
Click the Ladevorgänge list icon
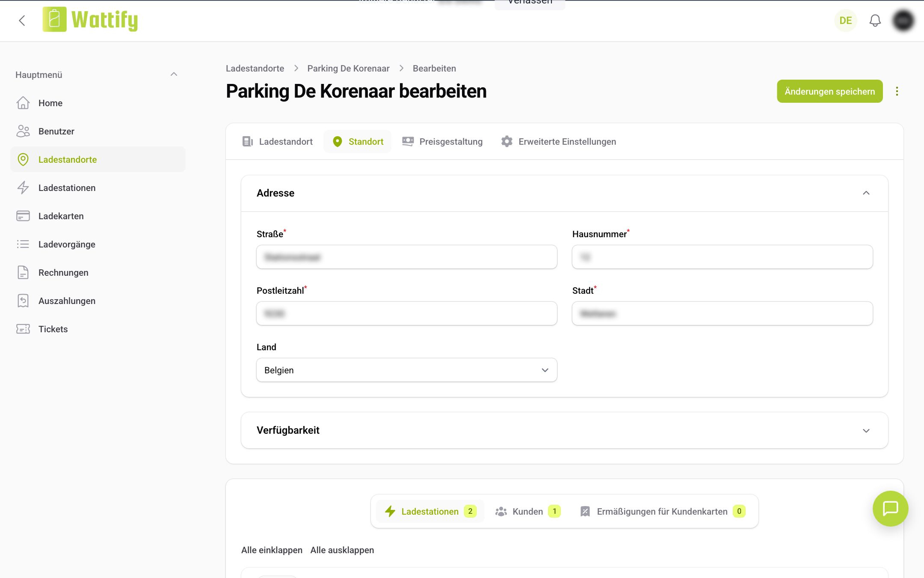tap(23, 244)
